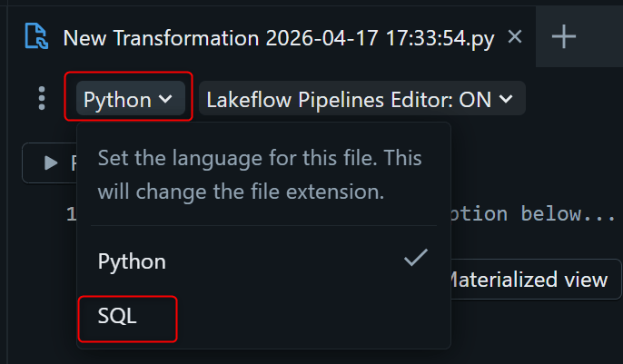The height and width of the screenshot is (364, 623).
Task: Open the vertical three-dot options menu
Action: click(x=40, y=98)
